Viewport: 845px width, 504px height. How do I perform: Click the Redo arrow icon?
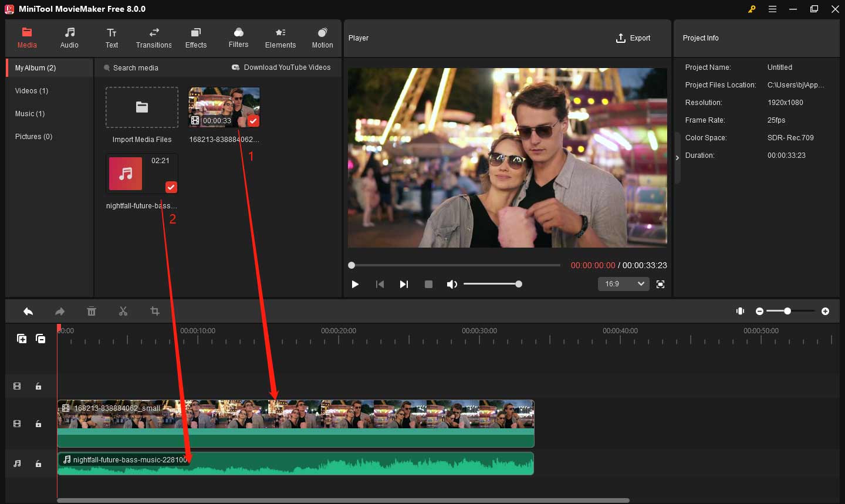pos(60,312)
